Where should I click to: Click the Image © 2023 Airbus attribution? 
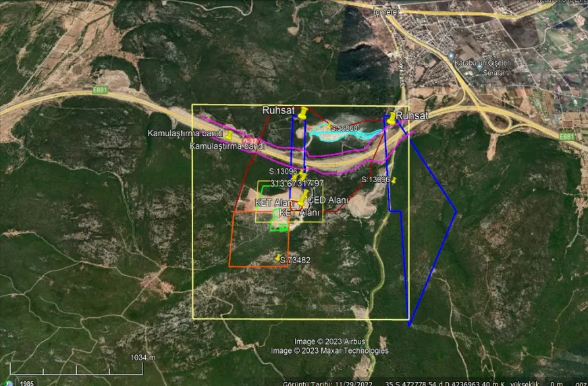click(329, 341)
